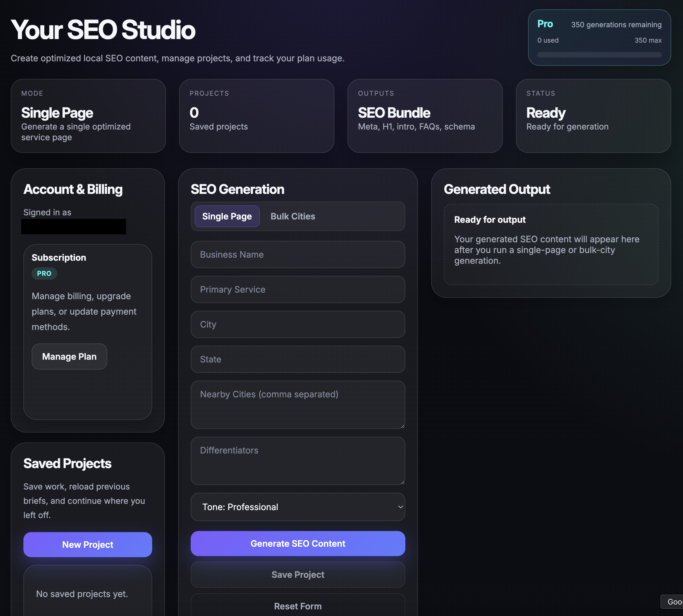Grab the Nearby Cities resize handle
This screenshot has height=616, width=683.
[x=402, y=427]
